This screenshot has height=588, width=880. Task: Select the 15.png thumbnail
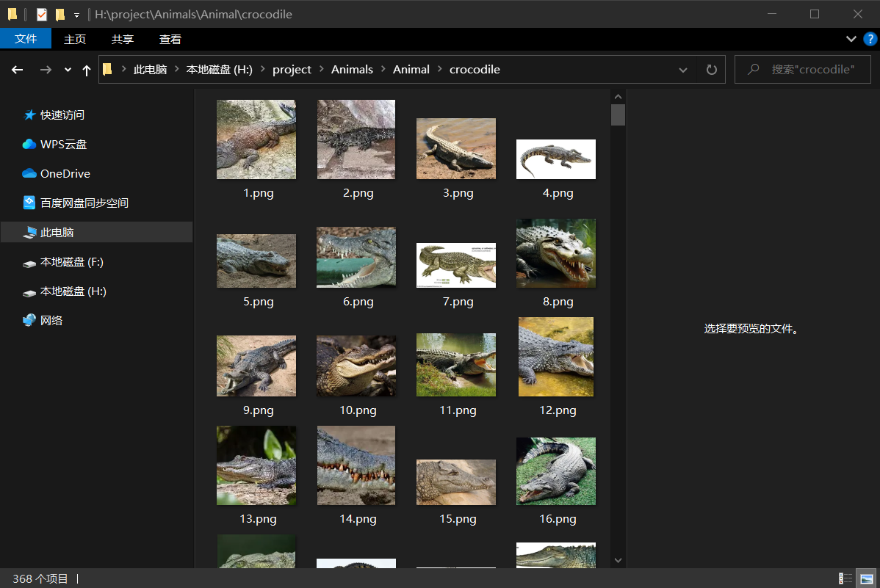pos(456,482)
